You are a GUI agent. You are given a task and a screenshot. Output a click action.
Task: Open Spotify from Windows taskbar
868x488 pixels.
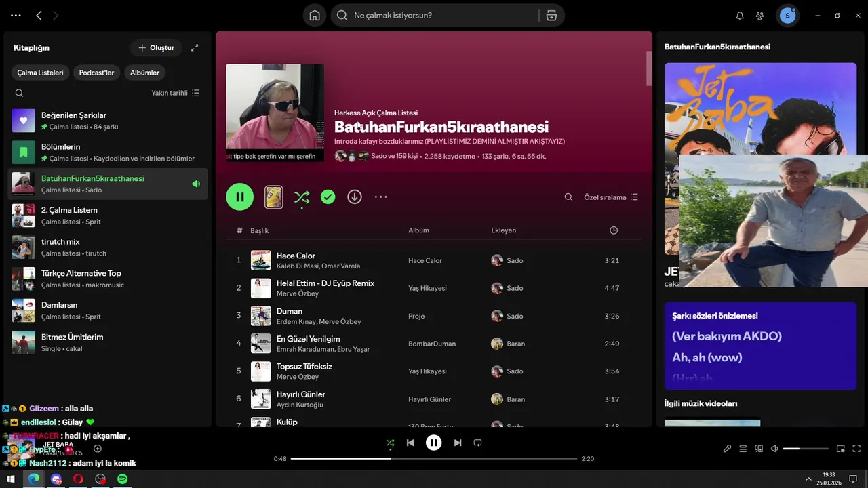point(123,479)
